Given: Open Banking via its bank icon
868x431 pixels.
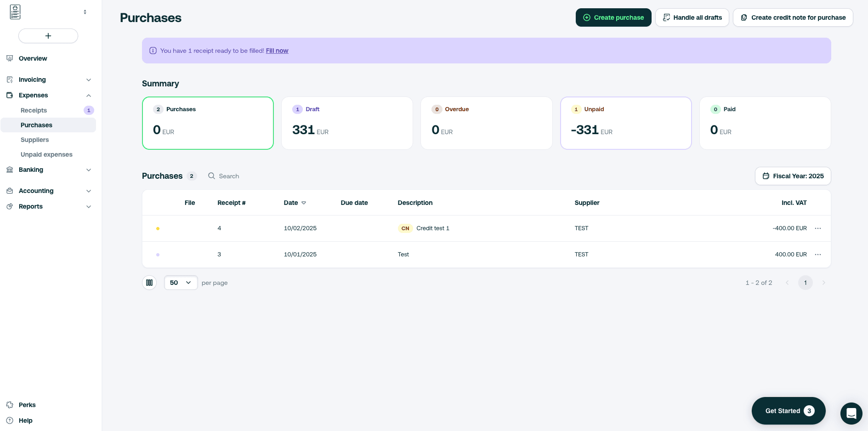Looking at the screenshot, I should pos(9,170).
